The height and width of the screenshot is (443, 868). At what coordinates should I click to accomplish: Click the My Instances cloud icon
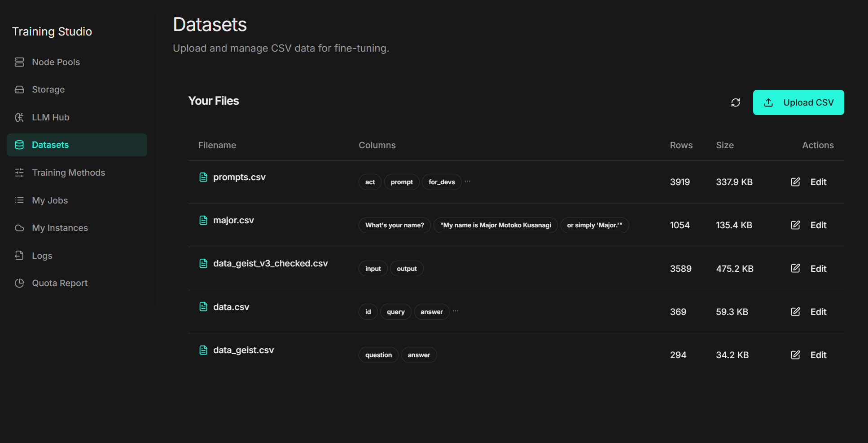coord(19,228)
